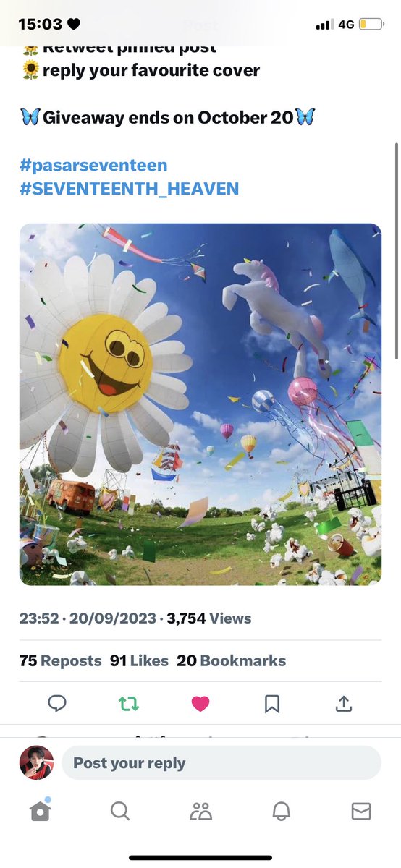This screenshot has width=401, height=868.
Task: Toggle the bookmark icon for this post
Action: click(x=272, y=703)
